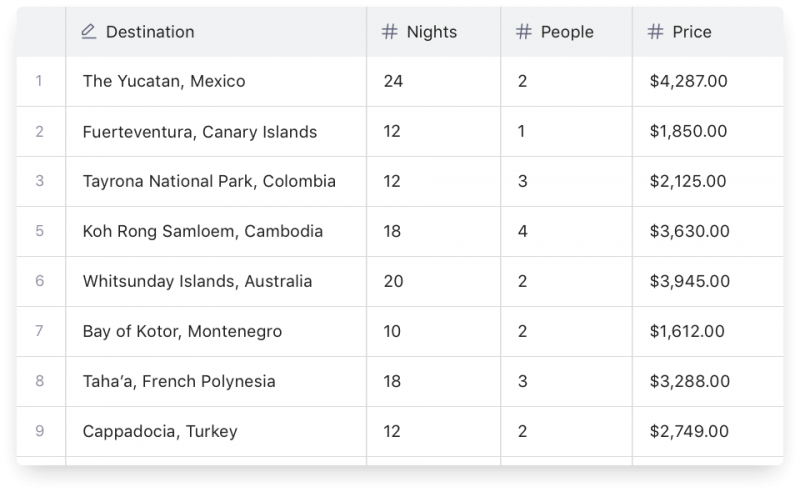Click Fuerteventura, Canary Islands cell
Viewport: 800px width, 492px height.
[200, 131]
